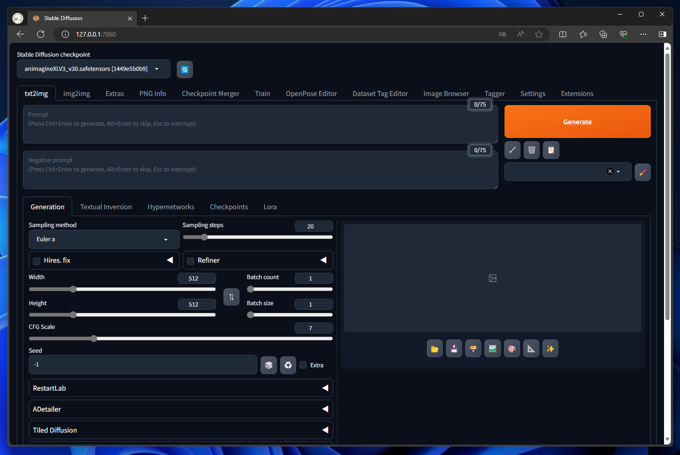This screenshot has height=455, width=680.
Task: Open the Extensions tab
Action: click(x=577, y=94)
